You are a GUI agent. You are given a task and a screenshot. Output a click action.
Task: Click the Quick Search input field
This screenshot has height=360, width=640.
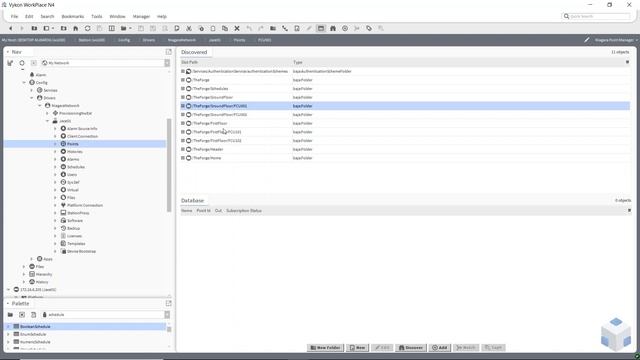pyautogui.click(x=600, y=16)
